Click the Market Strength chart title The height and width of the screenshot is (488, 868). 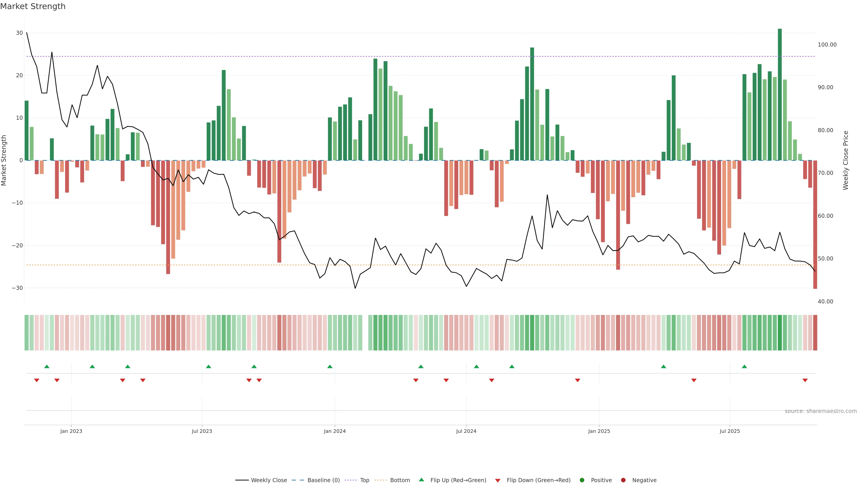pyautogui.click(x=33, y=6)
